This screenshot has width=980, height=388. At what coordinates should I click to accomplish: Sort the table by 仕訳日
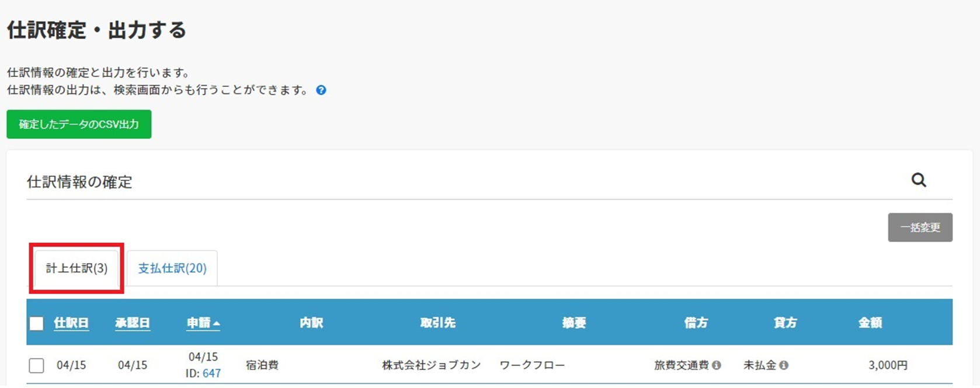71,323
